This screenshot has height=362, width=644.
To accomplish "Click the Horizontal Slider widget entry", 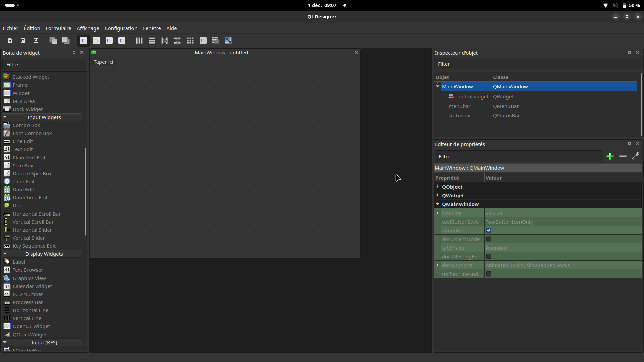I will (x=32, y=230).
